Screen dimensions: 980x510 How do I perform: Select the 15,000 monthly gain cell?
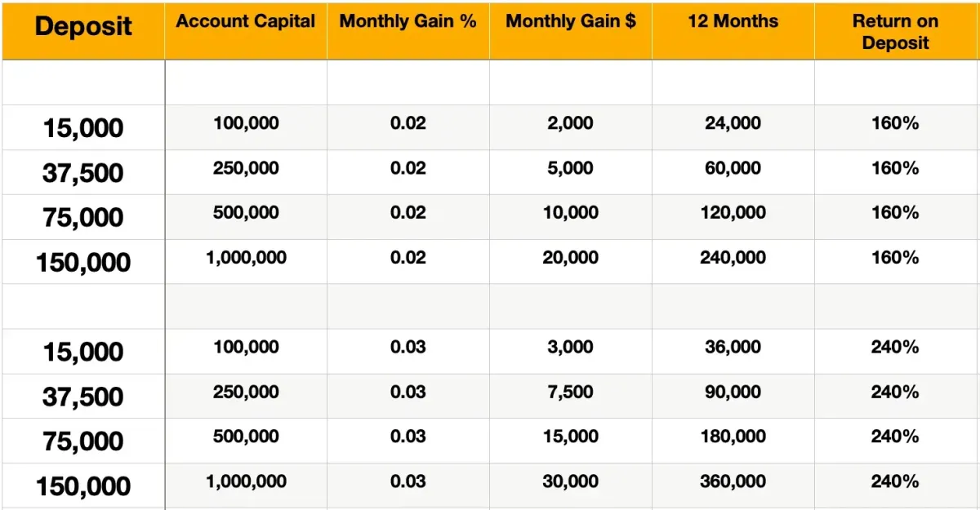(x=571, y=441)
